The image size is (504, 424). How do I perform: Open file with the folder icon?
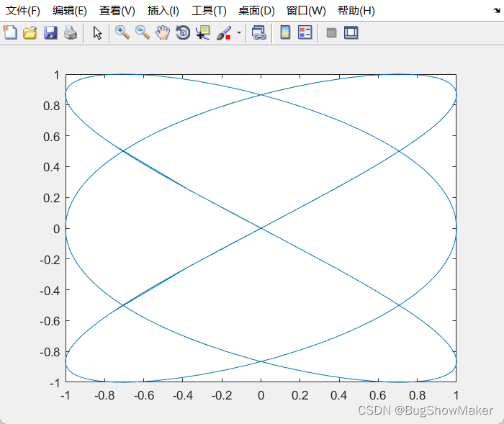[x=30, y=32]
